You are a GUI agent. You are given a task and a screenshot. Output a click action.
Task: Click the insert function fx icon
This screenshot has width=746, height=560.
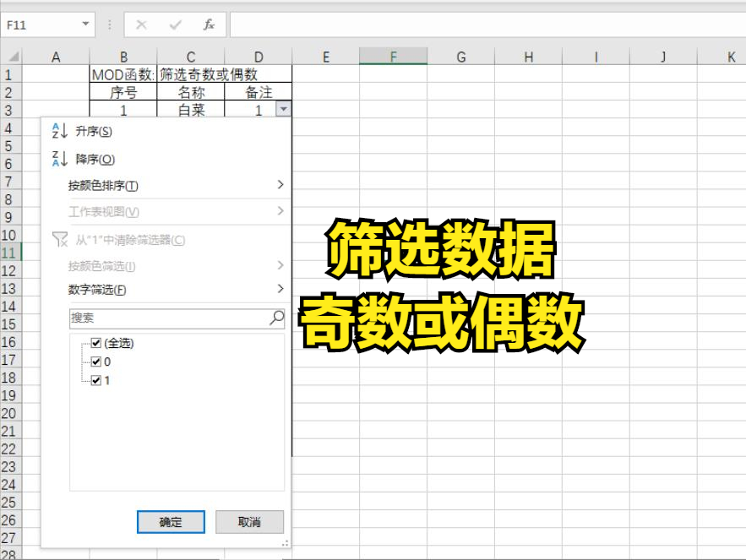[209, 24]
